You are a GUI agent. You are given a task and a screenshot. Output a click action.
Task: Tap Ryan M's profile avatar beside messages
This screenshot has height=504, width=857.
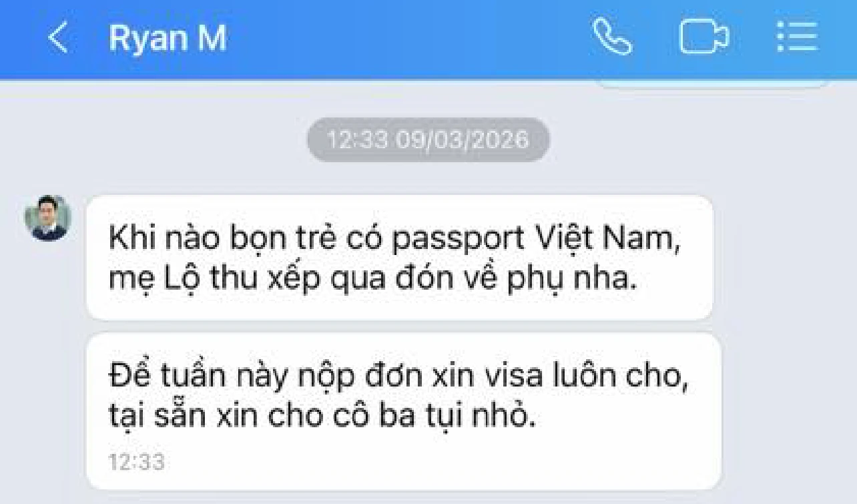click(47, 218)
